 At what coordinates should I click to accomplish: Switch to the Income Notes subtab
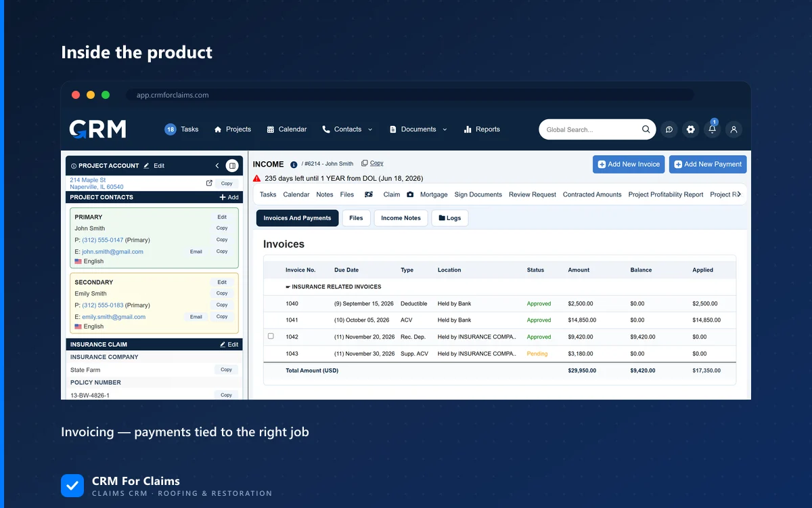pos(401,218)
